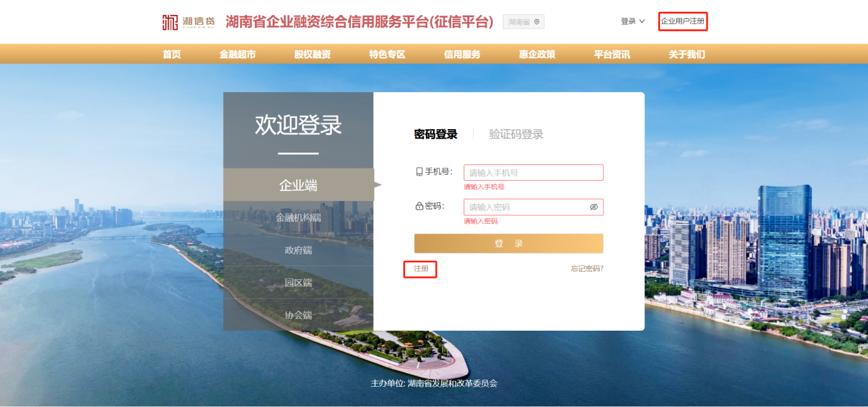Toggle password visibility eye icon

point(593,207)
